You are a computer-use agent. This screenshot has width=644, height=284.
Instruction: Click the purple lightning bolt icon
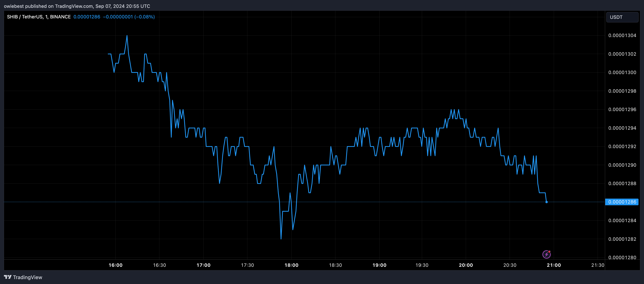coord(547,254)
